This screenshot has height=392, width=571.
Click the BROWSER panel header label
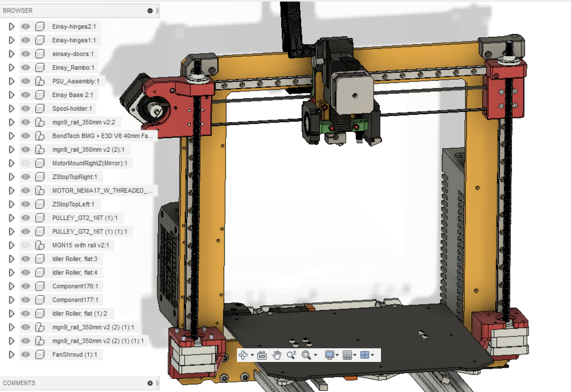point(18,10)
